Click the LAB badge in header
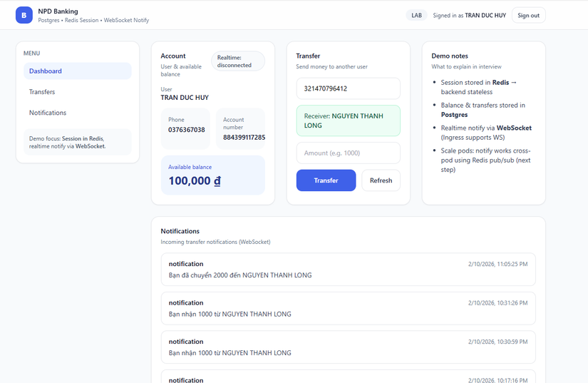 coord(416,15)
